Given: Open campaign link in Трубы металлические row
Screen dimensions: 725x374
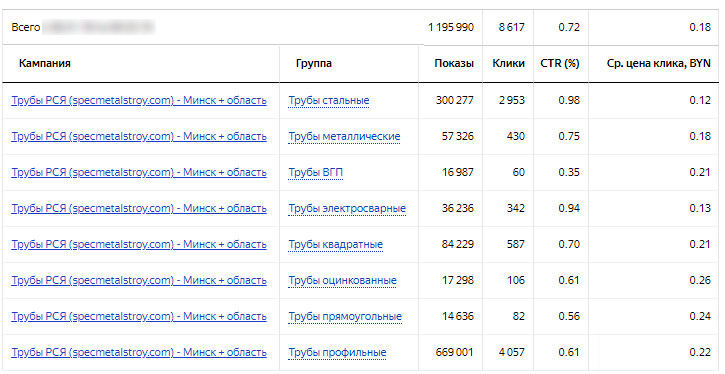Looking at the screenshot, I should [139, 136].
